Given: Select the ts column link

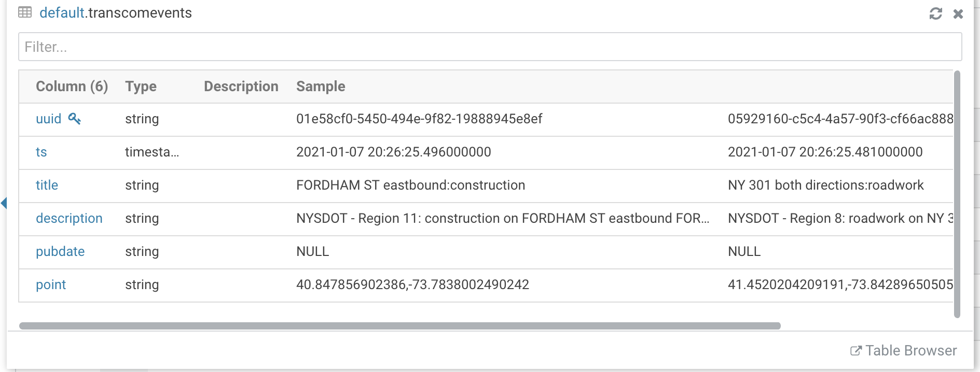Looking at the screenshot, I should point(41,152).
